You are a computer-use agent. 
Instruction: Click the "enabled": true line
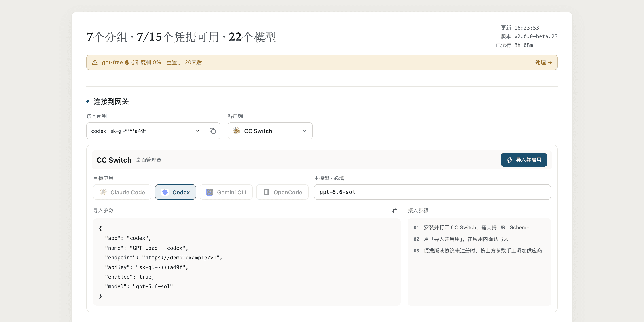(x=129, y=277)
